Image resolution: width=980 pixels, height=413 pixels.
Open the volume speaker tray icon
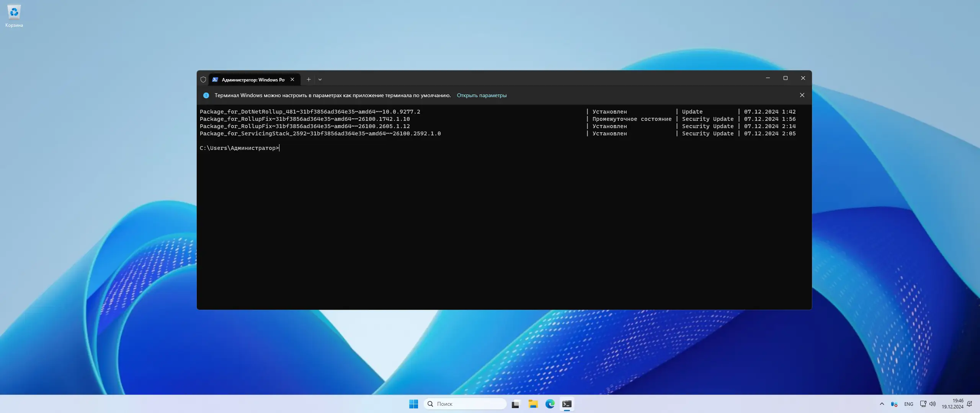tap(933, 404)
